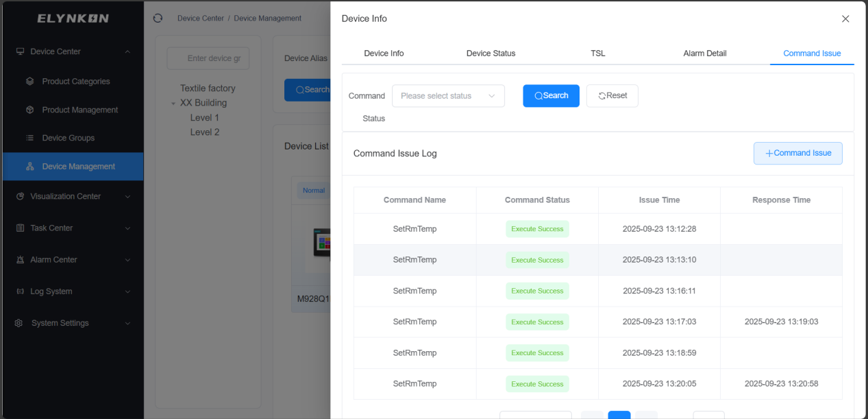Click response time 2025-09-23 13:20:58
This screenshot has height=419, width=868.
(781, 384)
